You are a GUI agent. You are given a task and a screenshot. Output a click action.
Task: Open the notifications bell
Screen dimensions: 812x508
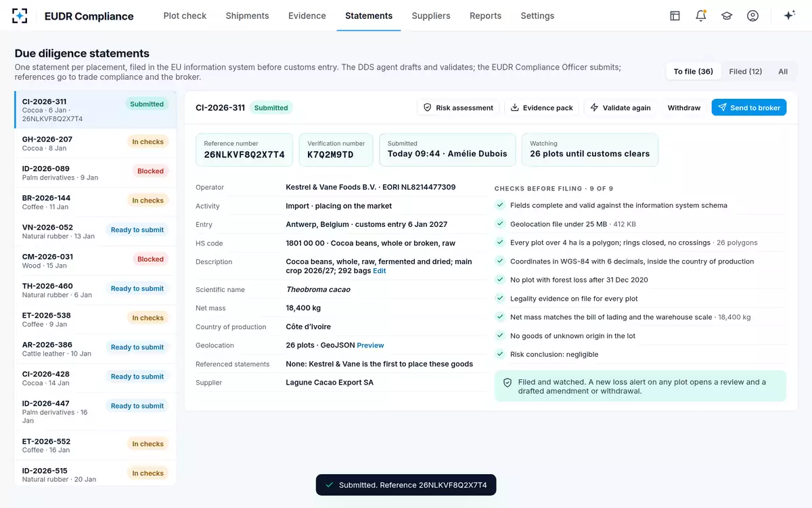701,16
